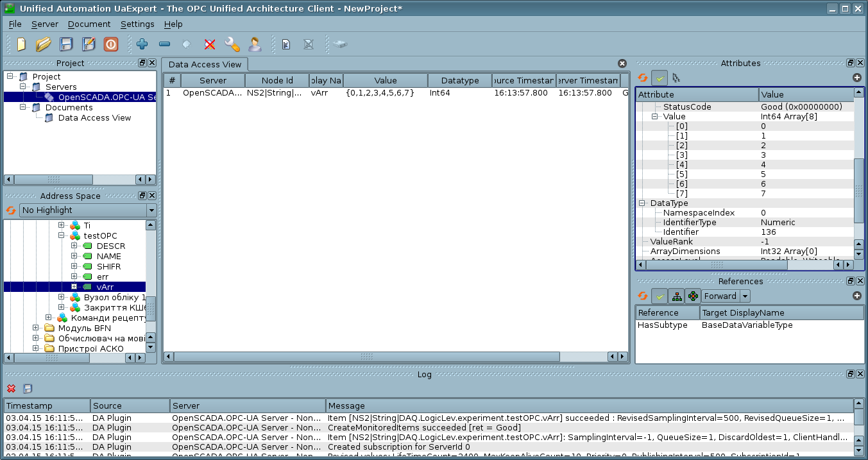
Task: Click the blue minus Remove Server icon
Action: click(x=164, y=44)
